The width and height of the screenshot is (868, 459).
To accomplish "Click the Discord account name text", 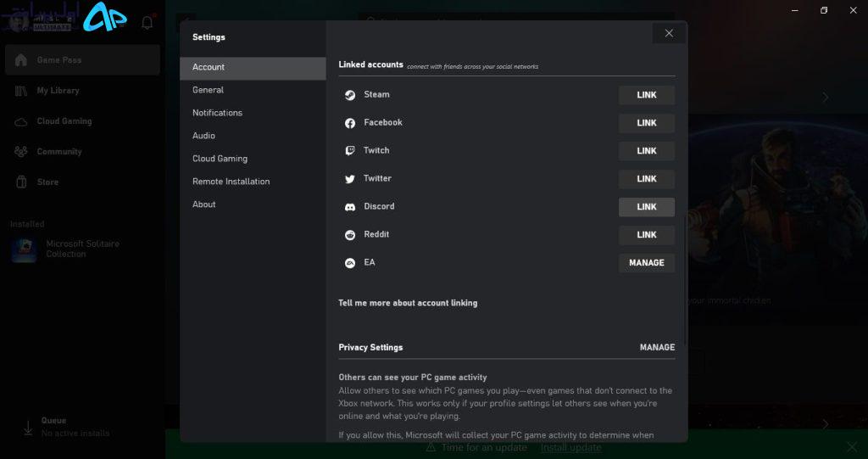I will (x=379, y=206).
